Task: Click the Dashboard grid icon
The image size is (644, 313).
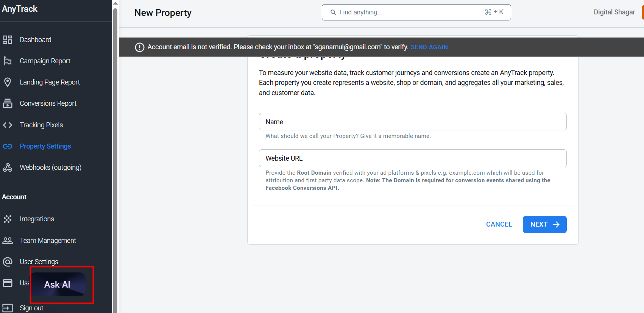Action: point(8,40)
